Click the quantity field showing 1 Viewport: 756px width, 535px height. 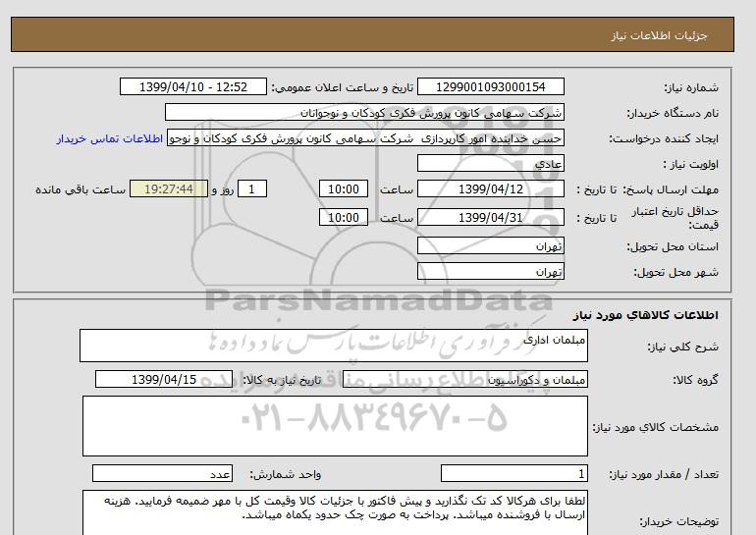[513, 474]
